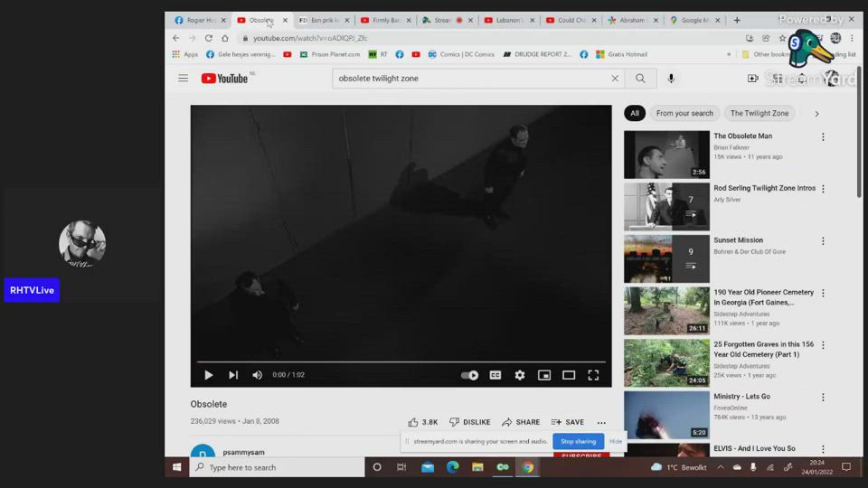Select The Twilight Zone filter chip

click(x=759, y=114)
